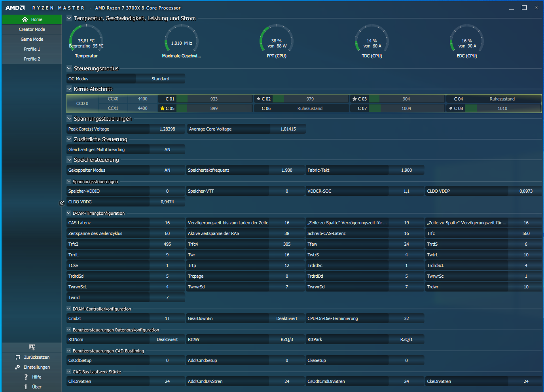Image resolution: width=544 pixels, height=392 pixels.
Task: Click CLDO VDDG value 0,9474
Action: click(167, 202)
